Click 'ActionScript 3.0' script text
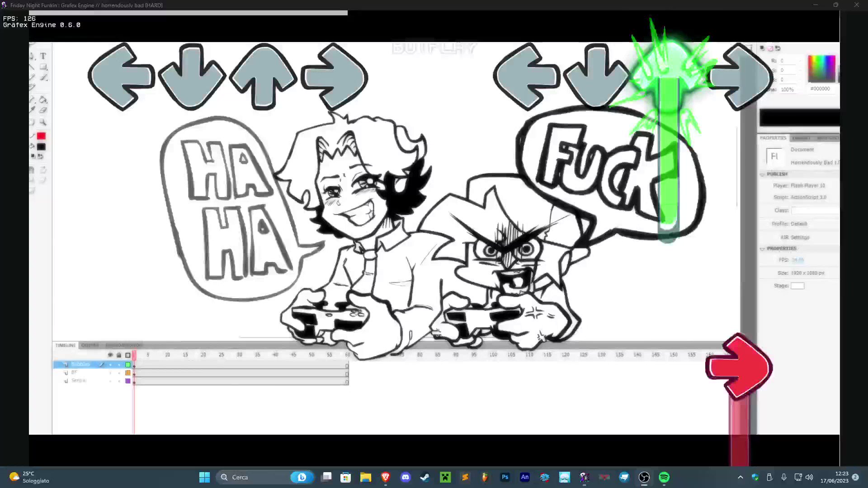The image size is (868, 488). pos(808,197)
